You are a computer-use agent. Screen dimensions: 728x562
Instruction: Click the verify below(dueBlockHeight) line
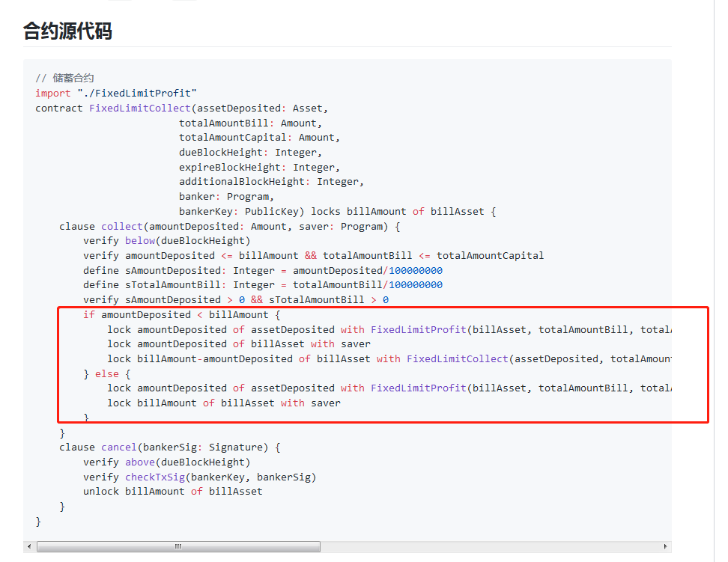click(167, 240)
